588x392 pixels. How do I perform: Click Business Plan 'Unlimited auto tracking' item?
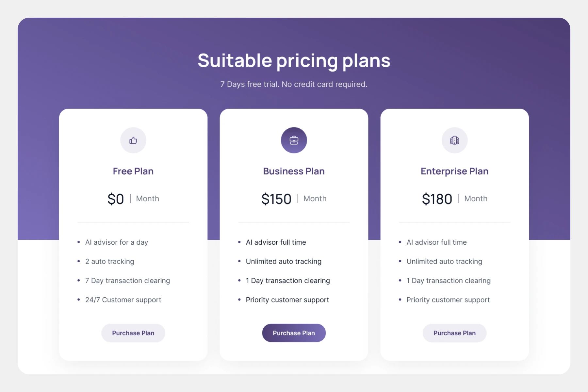pyautogui.click(x=284, y=261)
